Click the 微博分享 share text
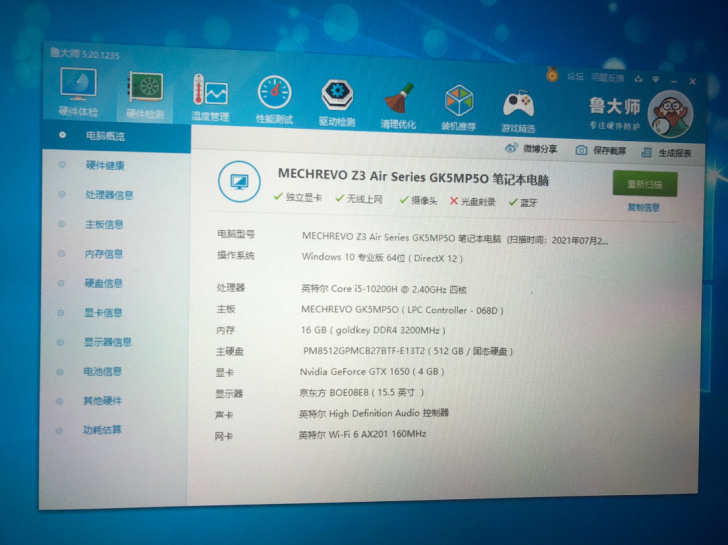 coord(540,149)
